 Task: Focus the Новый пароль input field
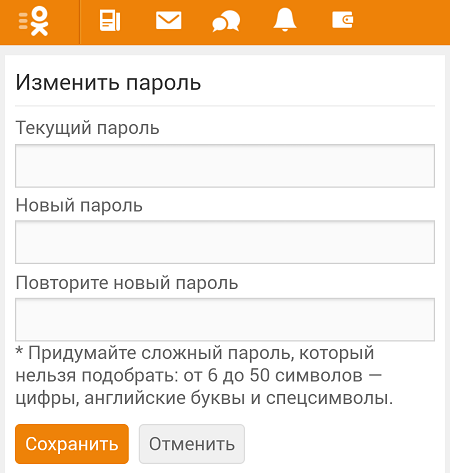tap(225, 242)
